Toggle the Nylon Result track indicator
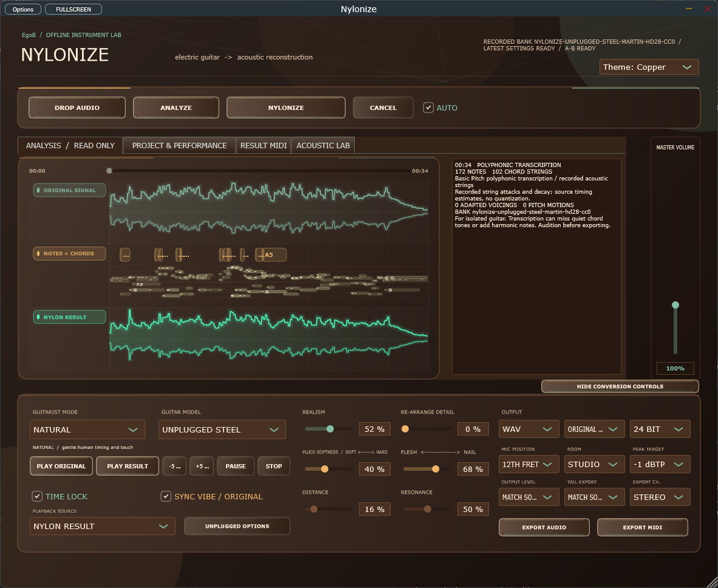Viewport: 718px width, 588px height. click(x=70, y=317)
